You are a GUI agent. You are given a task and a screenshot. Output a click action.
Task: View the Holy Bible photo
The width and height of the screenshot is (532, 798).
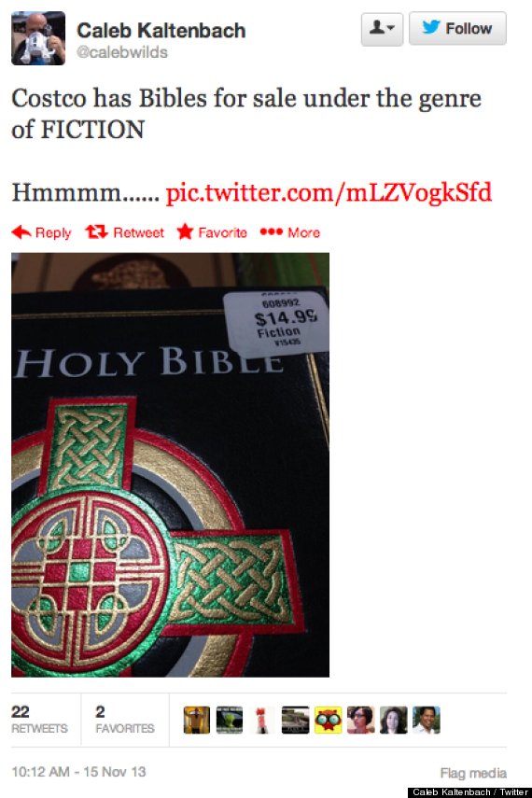tap(170, 465)
